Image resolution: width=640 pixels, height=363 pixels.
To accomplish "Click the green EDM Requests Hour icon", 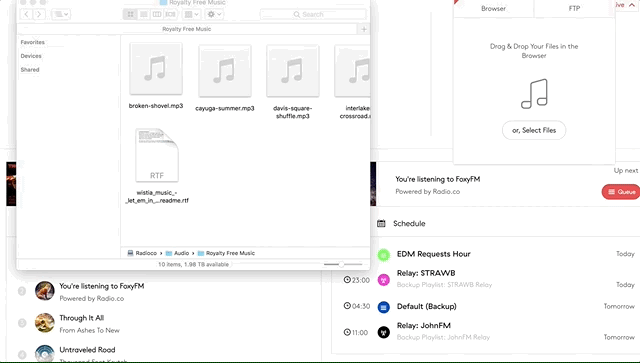I will 383,255.
